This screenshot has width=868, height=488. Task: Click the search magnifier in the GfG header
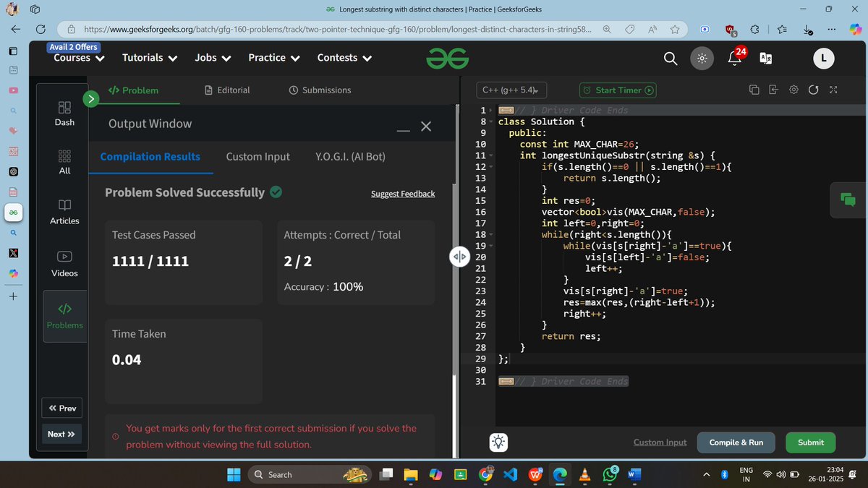coord(671,59)
